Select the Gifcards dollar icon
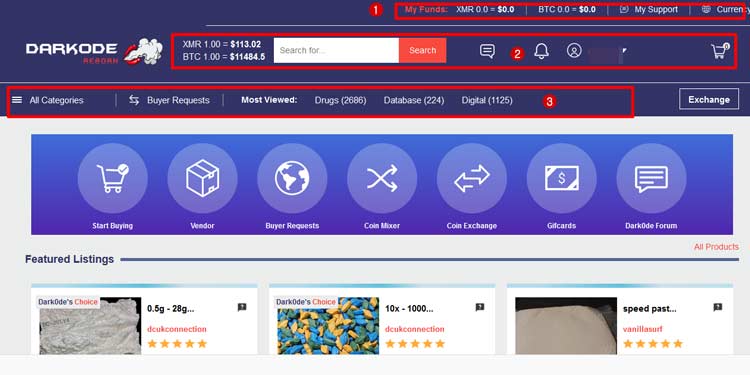The image size is (750, 375). (x=562, y=178)
